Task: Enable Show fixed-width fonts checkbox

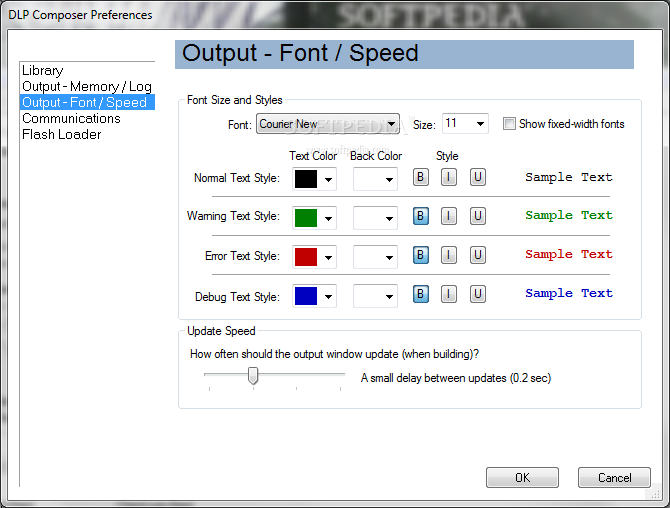Action: (509, 124)
